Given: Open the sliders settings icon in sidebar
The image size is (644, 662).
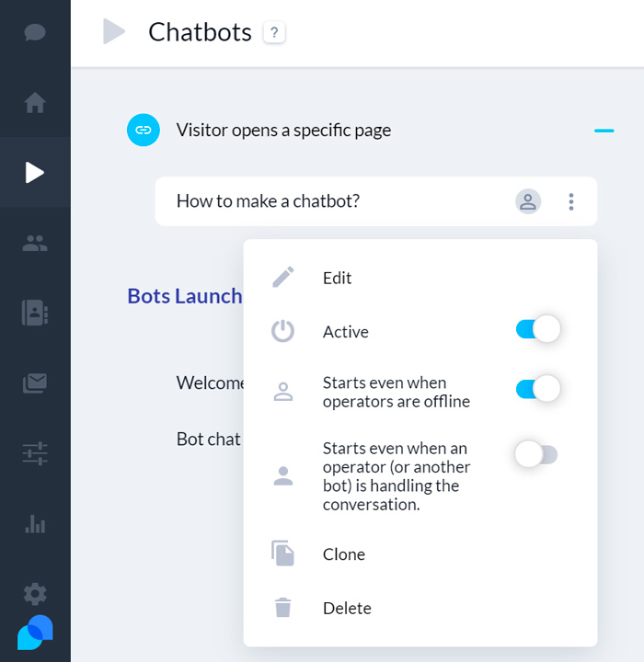Looking at the screenshot, I should [x=35, y=453].
